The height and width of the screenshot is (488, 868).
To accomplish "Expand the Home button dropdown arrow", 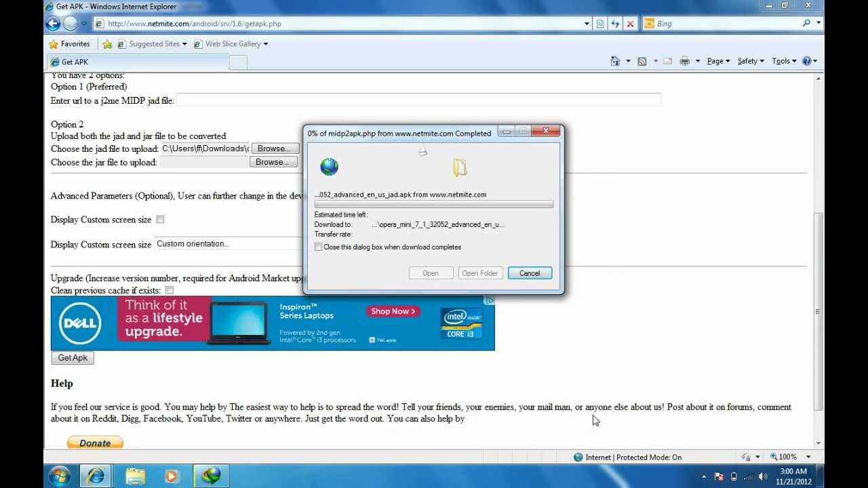I will coord(628,61).
